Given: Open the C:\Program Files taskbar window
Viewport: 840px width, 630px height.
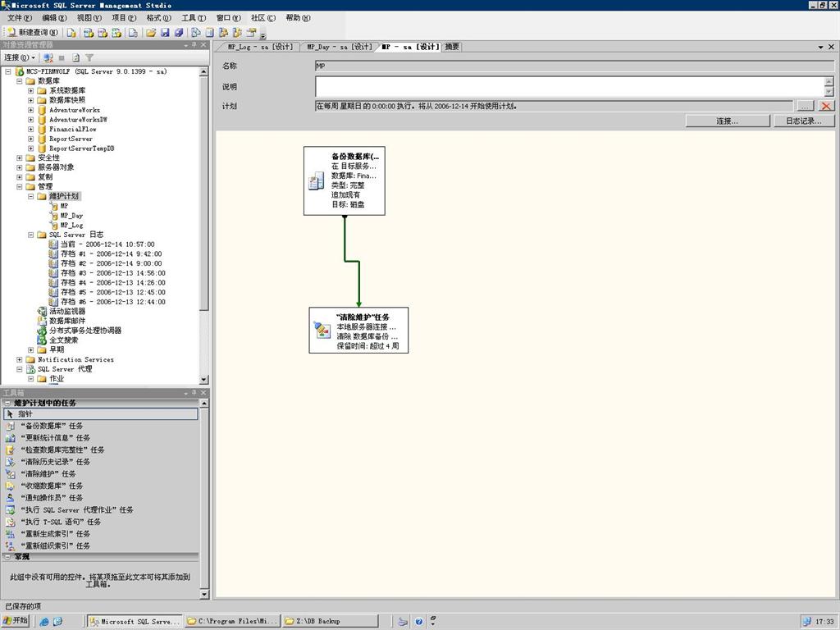Looking at the screenshot, I should (232, 621).
